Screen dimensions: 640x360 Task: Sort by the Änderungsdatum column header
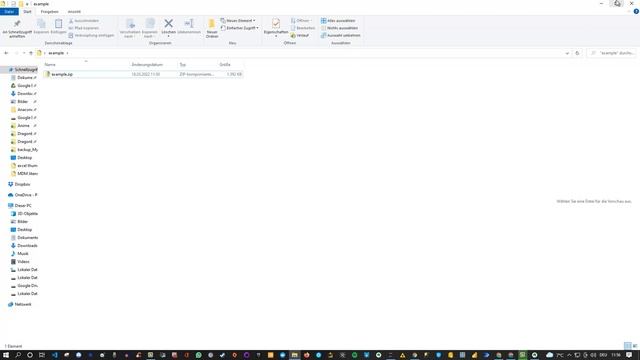coord(153,64)
